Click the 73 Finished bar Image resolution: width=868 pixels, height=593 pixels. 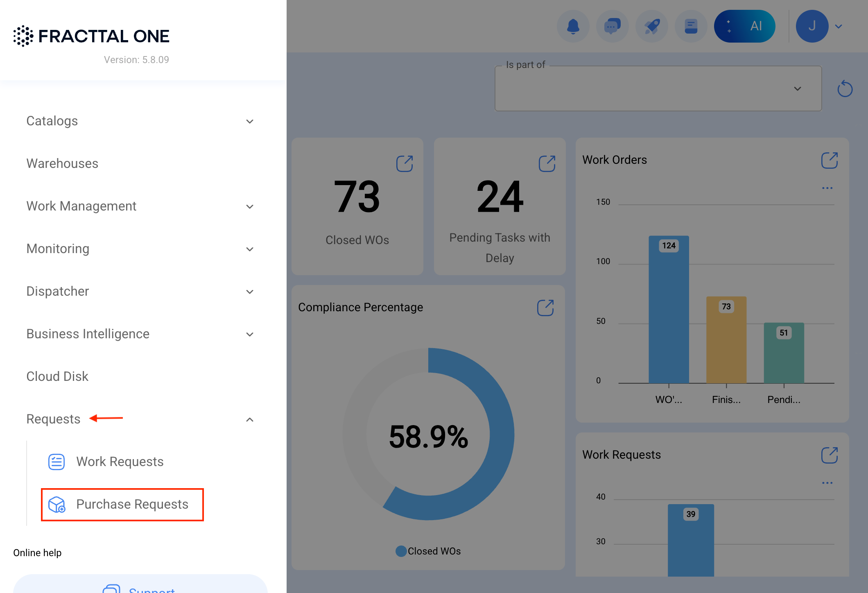[726, 340]
